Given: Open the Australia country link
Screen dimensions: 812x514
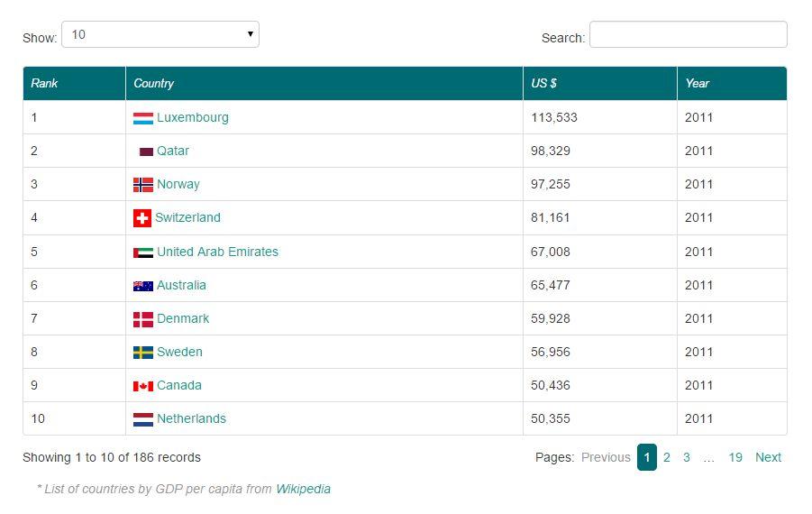Looking at the screenshot, I should [181, 285].
